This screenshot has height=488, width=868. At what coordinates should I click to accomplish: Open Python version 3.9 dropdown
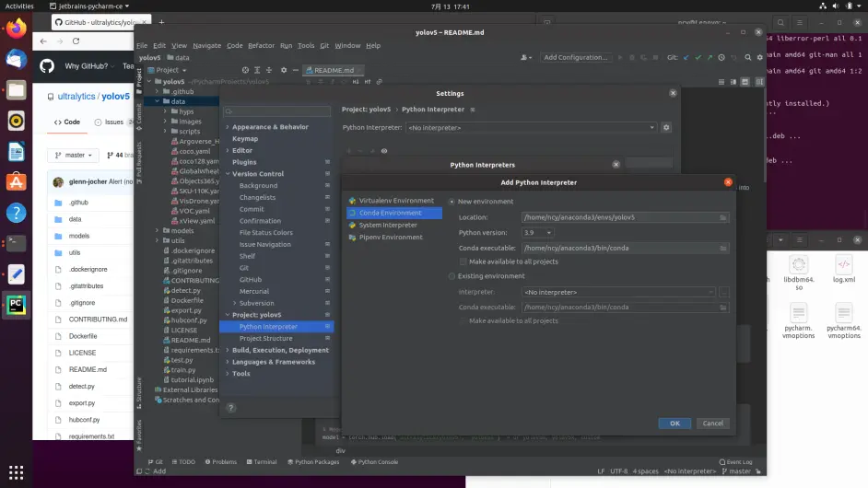(x=537, y=233)
